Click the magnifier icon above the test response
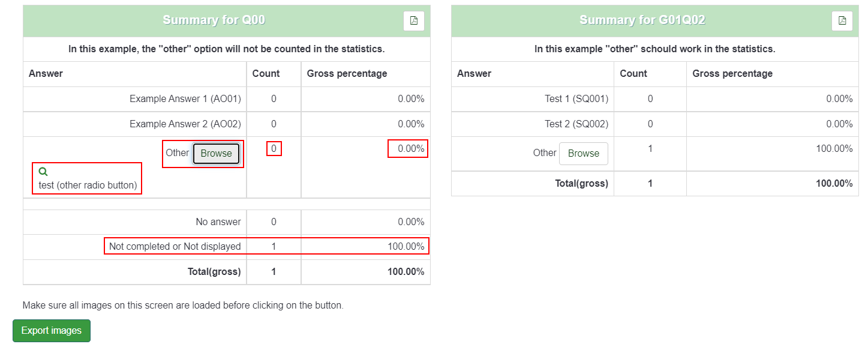 (43, 172)
